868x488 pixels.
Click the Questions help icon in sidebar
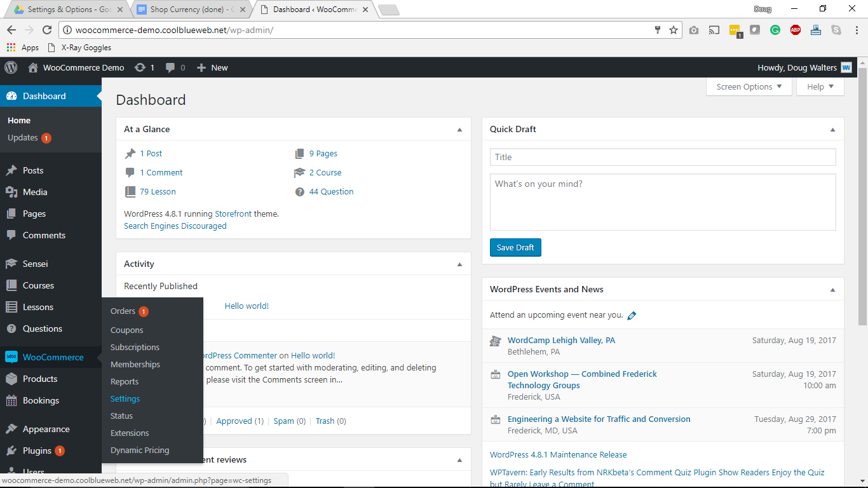tap(11, 329)
